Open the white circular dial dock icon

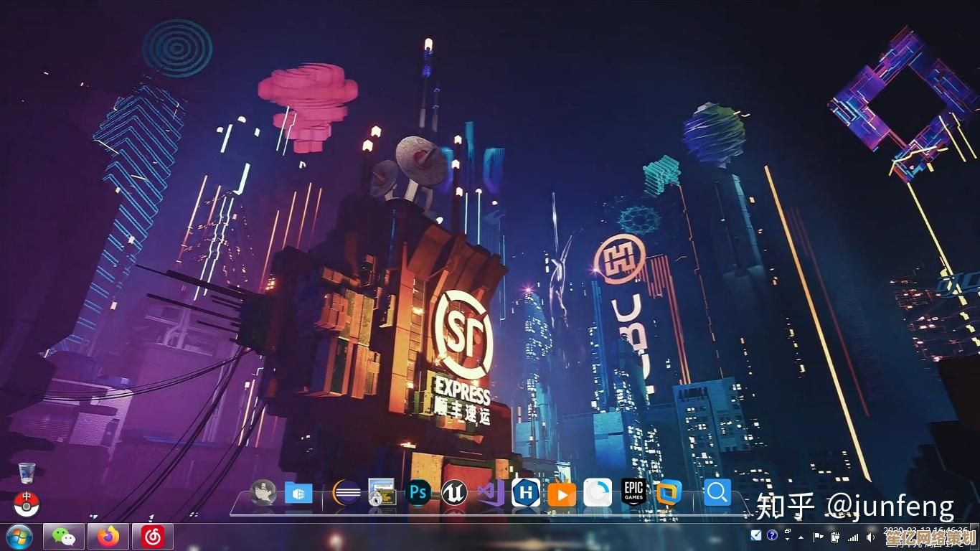pos(598,493)
